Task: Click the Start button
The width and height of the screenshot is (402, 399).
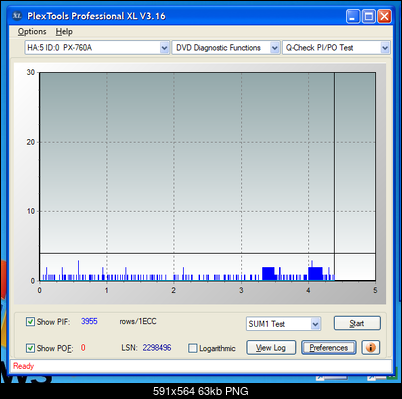Action: tap(357, 323)
